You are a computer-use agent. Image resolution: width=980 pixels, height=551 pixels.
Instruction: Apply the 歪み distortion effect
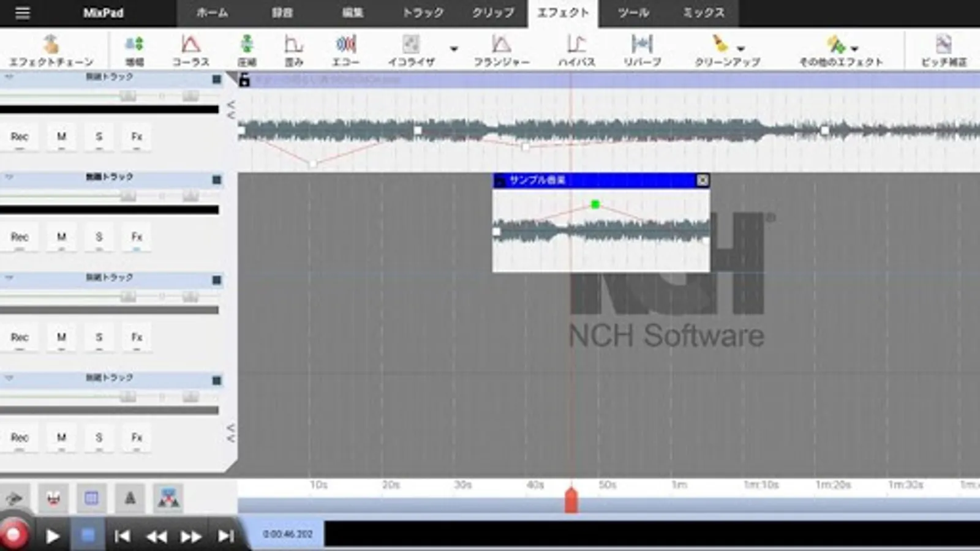(x=294, y=50)
